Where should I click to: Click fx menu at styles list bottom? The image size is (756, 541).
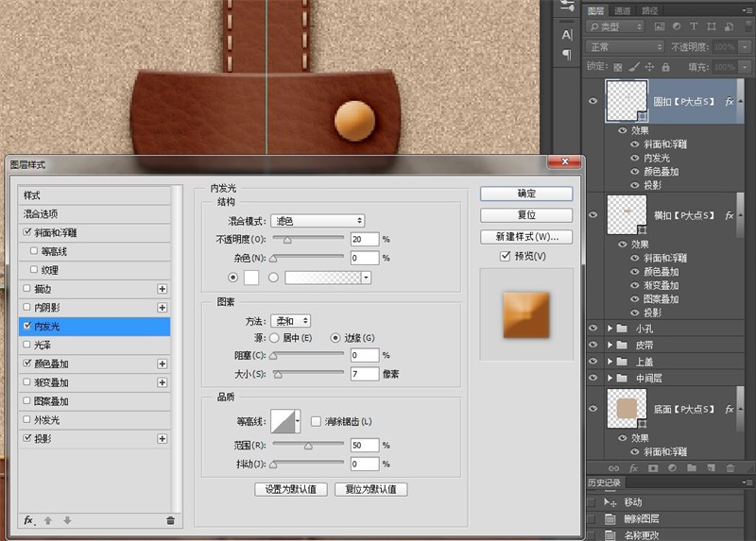click(x=29, y=520)
